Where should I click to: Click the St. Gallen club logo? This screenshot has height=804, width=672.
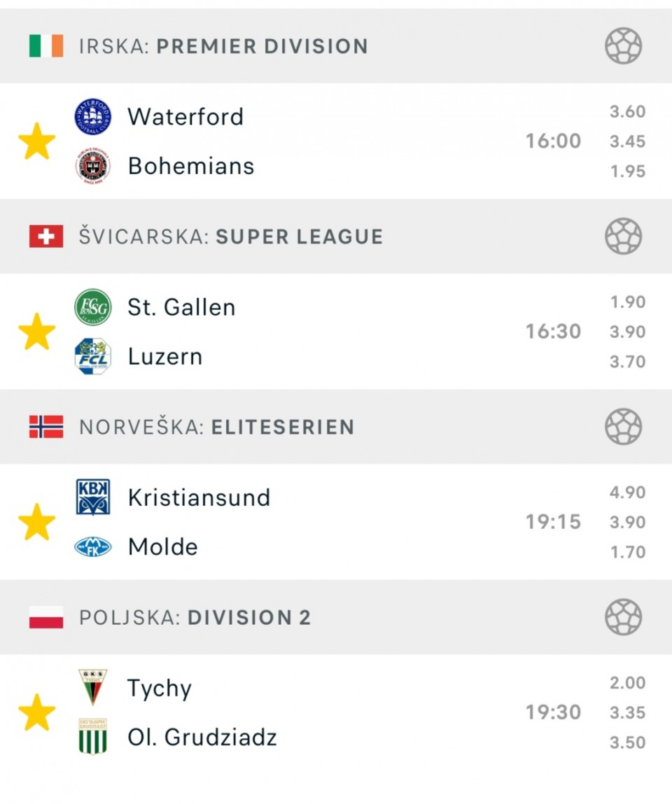[93, 307]
